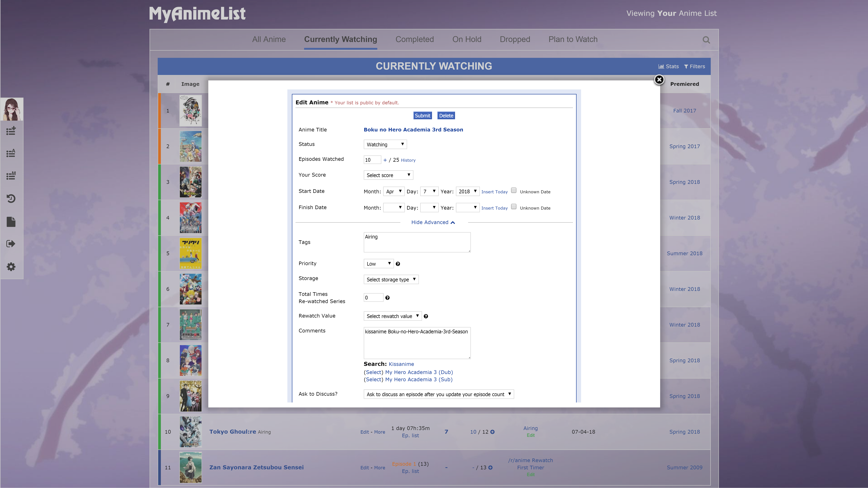The width and height of the screenshot is (868, 488).
Task: Click Rewatch Value help icon
Action: [426, 316]
